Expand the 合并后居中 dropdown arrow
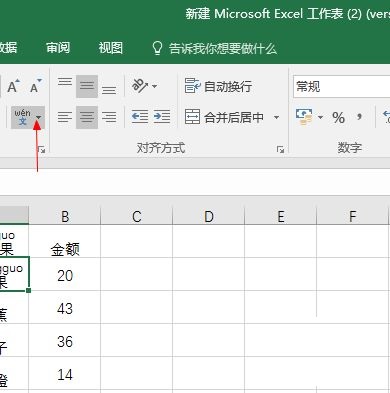Image resolution: width=390 pixels, height=393 pixels. click(x=276, y=117)
